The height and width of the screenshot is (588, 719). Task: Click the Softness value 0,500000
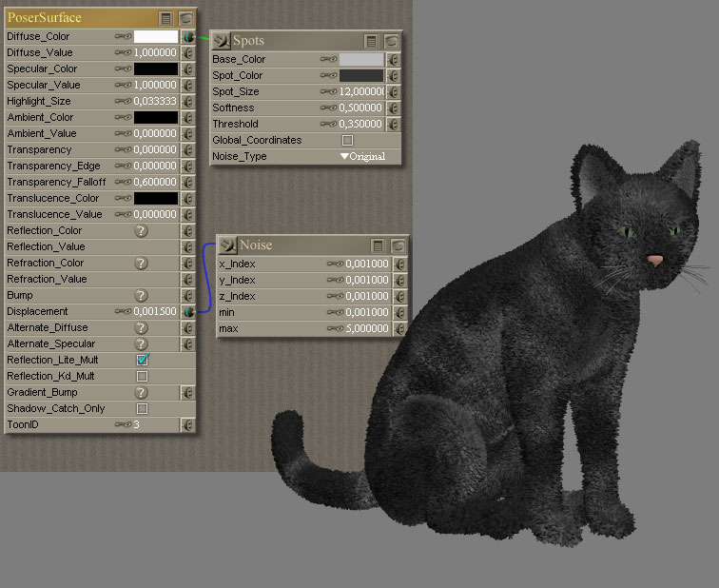pos(360,108)
